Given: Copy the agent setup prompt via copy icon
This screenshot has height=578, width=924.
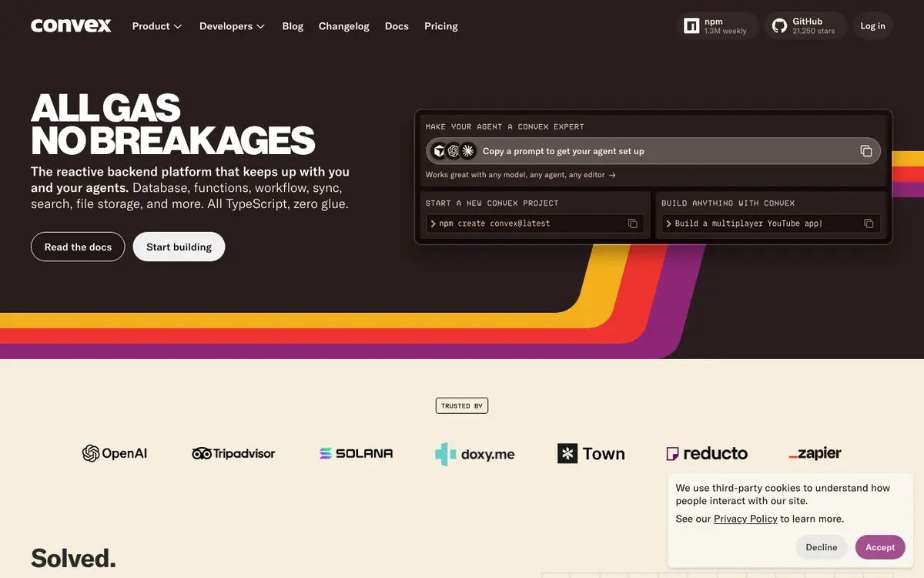Looking at the screenshot, I should tap(866, 151).
